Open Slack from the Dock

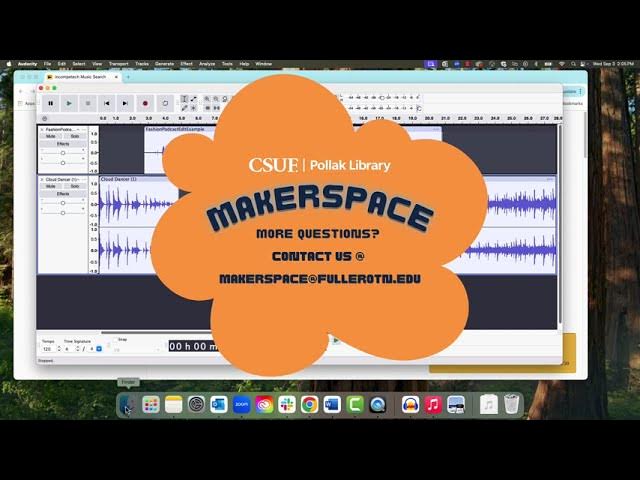(287, 405)
